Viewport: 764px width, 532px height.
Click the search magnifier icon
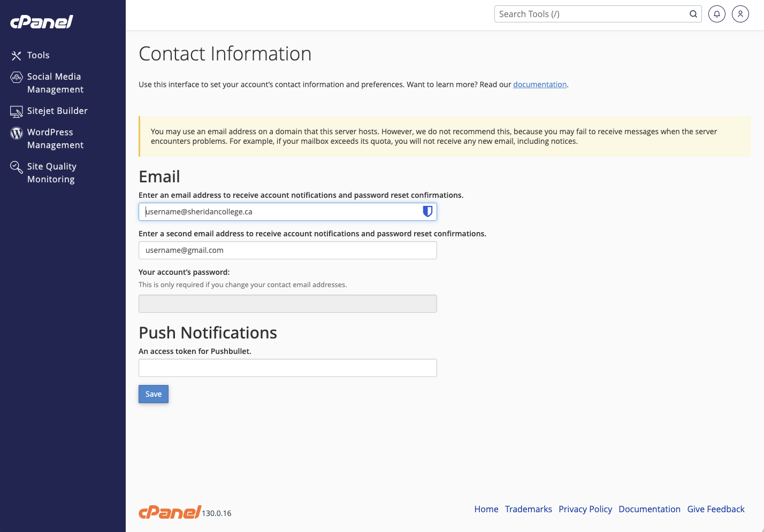coord(693,14)
